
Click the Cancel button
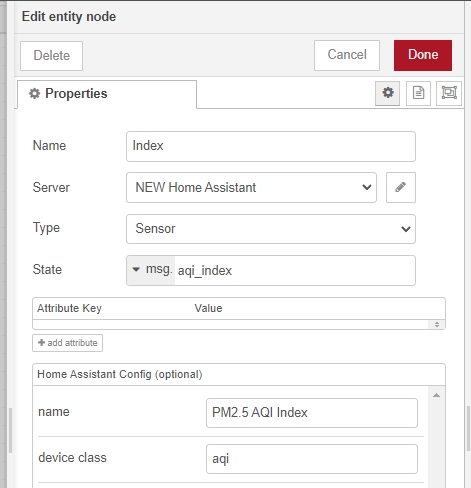[x=347, y=55]
